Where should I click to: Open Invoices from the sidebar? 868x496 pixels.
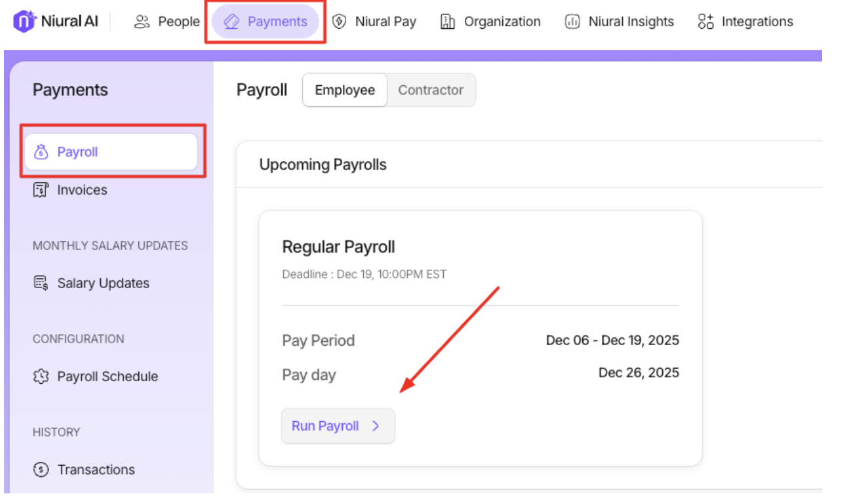[82, 190]
